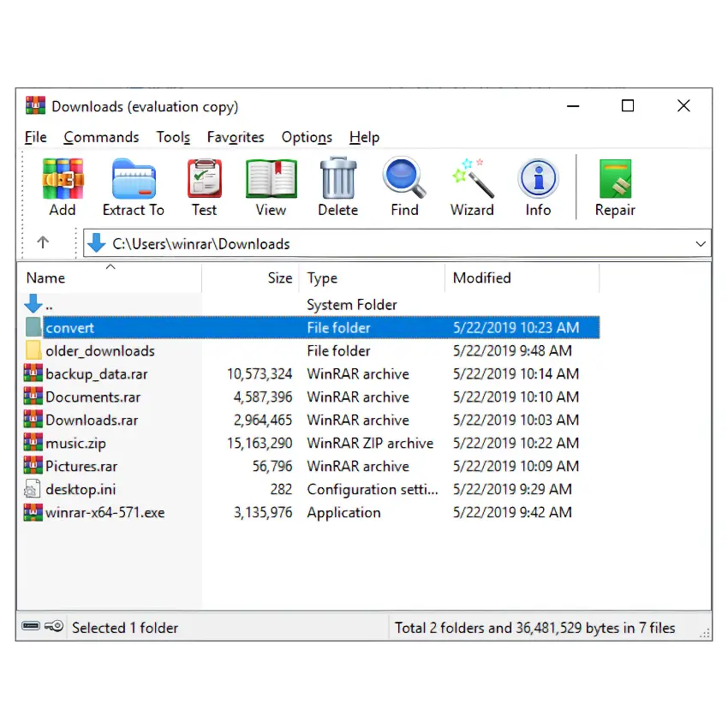Click the WinRAR icon in title bar
The width and height of the screenshot is (728, 728).
pos(36,105)
